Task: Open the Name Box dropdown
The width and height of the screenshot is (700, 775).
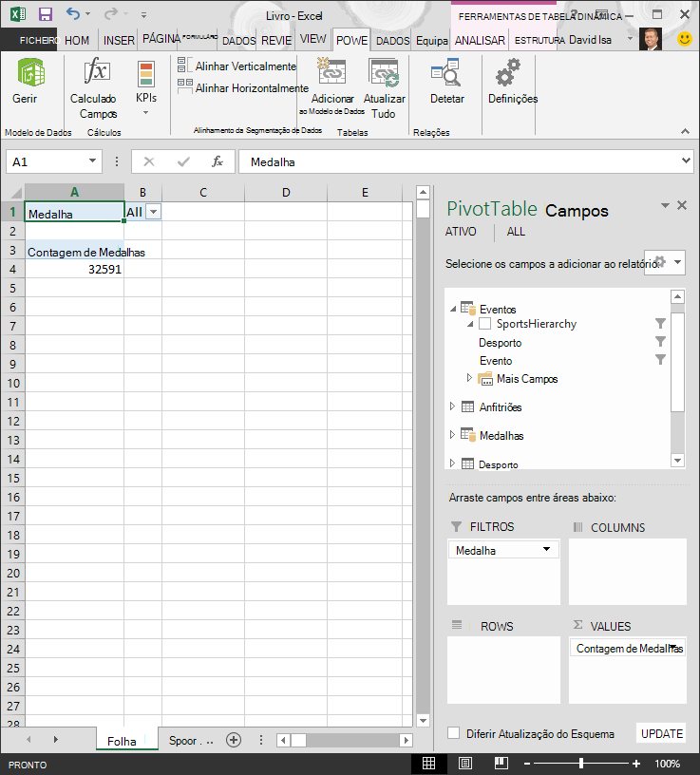Action: 92,161
